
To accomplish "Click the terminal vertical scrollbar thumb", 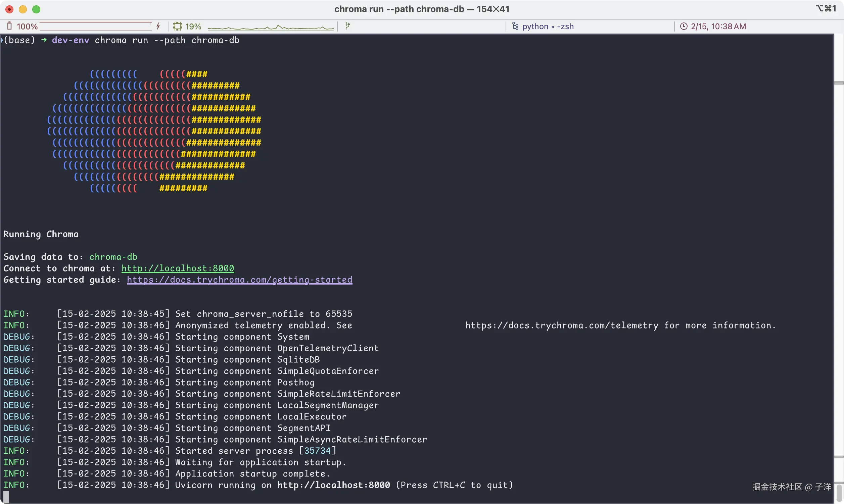I will pos(839,493).
